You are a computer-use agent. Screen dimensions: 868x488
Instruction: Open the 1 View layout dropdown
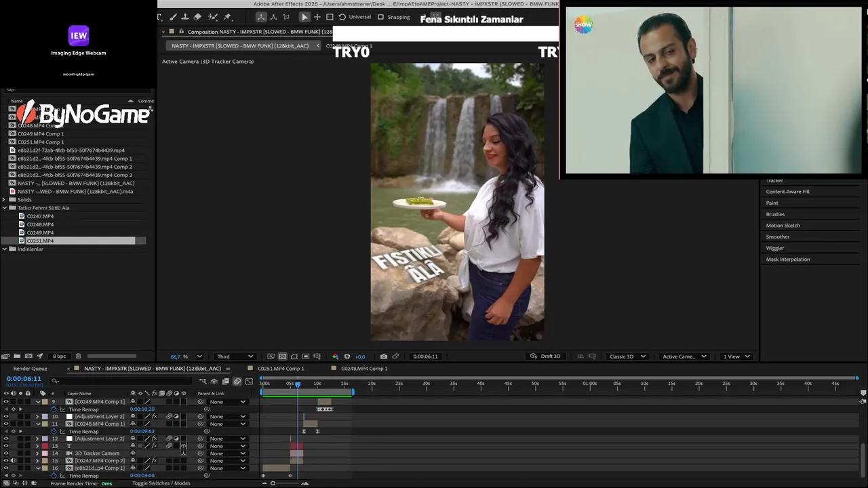(736, 357)
